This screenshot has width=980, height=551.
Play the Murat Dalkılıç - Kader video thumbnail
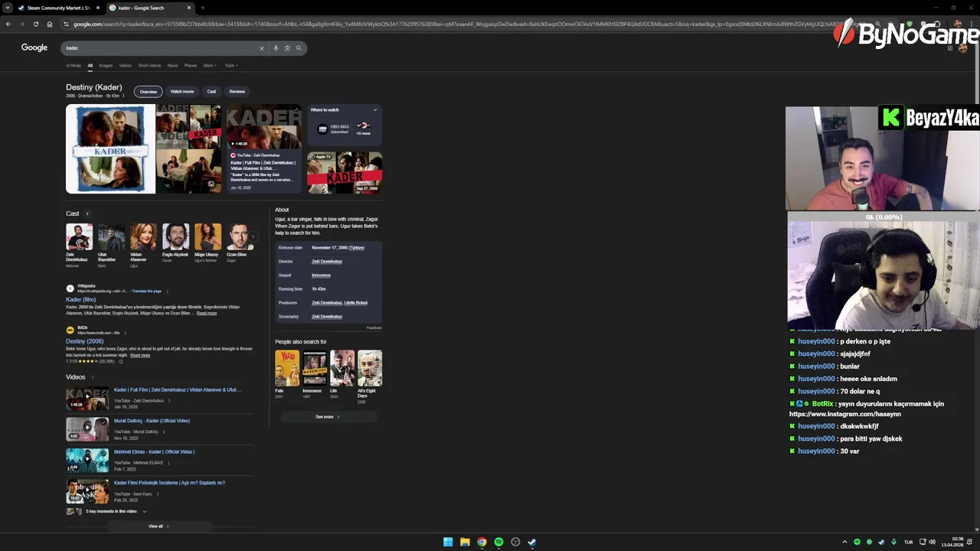click(87, 429)
